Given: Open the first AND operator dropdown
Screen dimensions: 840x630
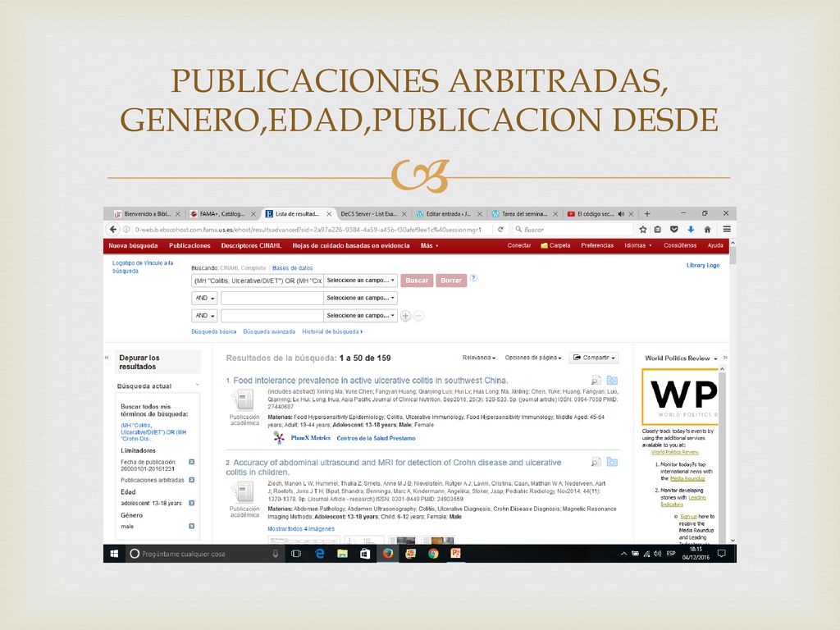Looking at the screenshot, I should point(204,298).
